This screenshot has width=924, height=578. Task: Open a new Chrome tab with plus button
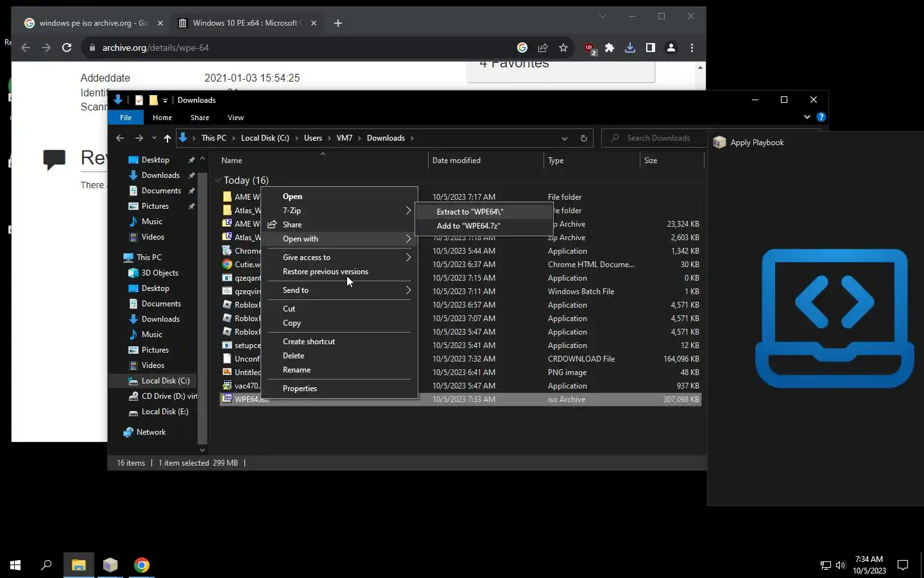(x=338, y=23)
